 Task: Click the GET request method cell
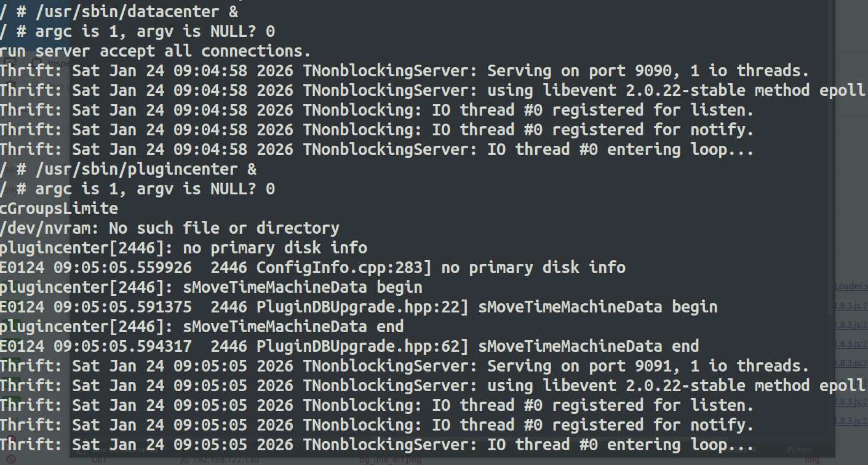98,459
